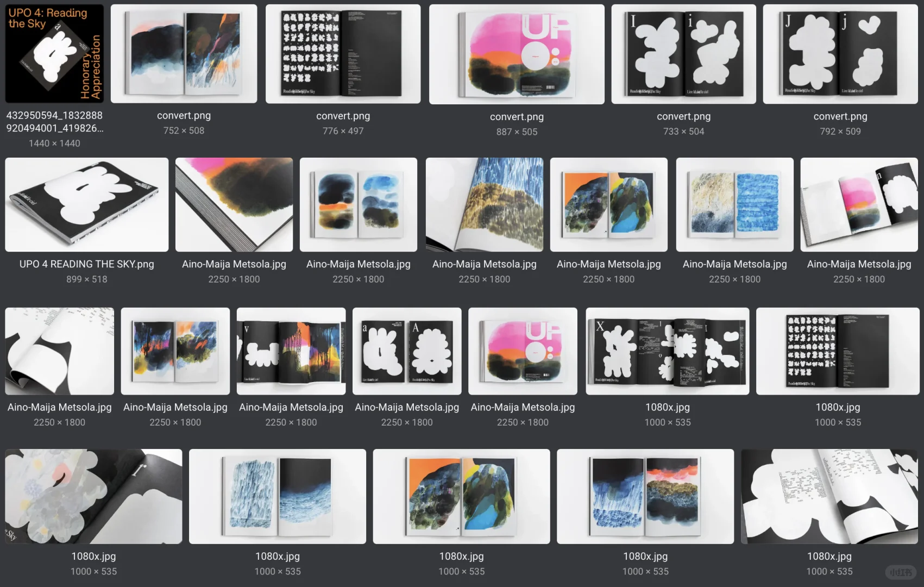Open the UPO 4 Honorary Appreciation cover thumbnail

coord(54,54)
